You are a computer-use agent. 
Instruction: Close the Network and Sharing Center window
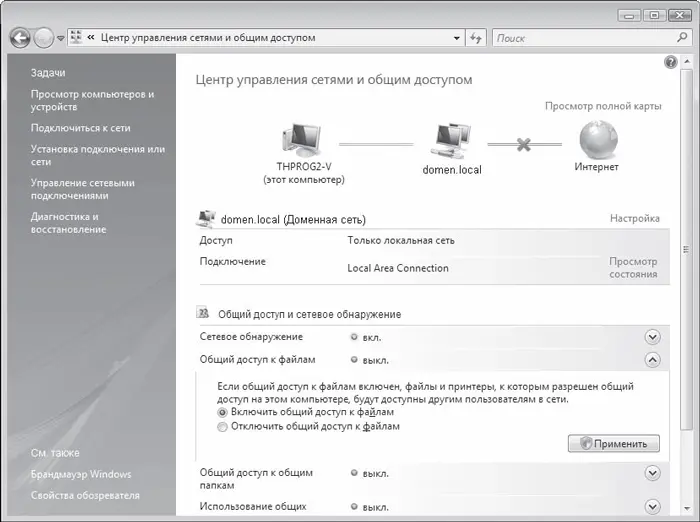click(680, 16)
